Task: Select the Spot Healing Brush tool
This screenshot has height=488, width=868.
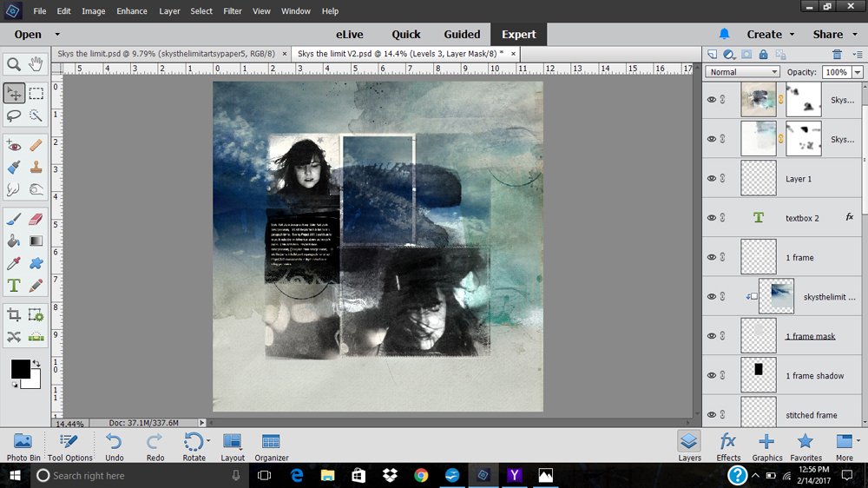Action: (x=36, y=146)
